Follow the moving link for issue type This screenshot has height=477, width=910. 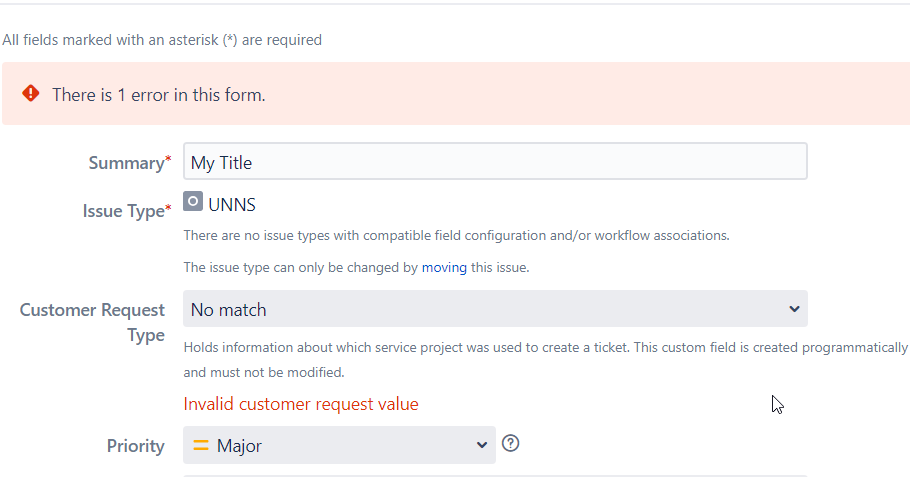(x=444, y=268)
